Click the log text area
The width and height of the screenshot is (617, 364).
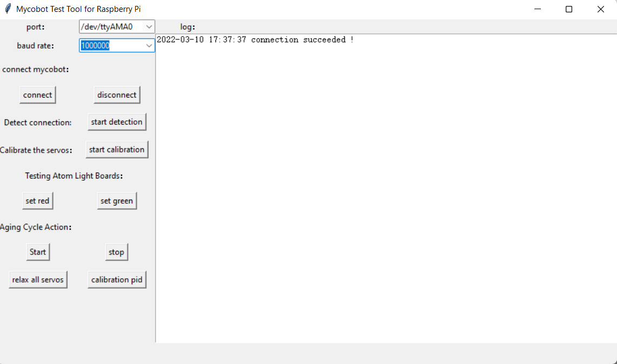[x=387, y=189]
